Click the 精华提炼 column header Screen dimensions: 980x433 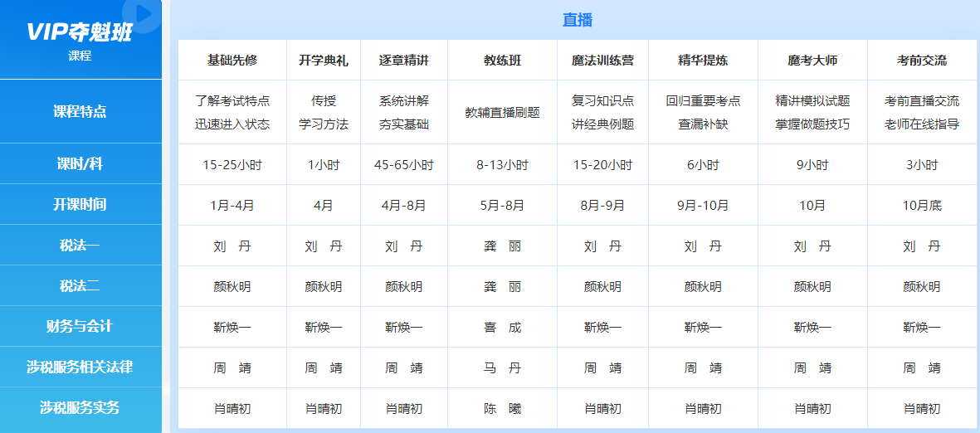click(x=703, y=61)
